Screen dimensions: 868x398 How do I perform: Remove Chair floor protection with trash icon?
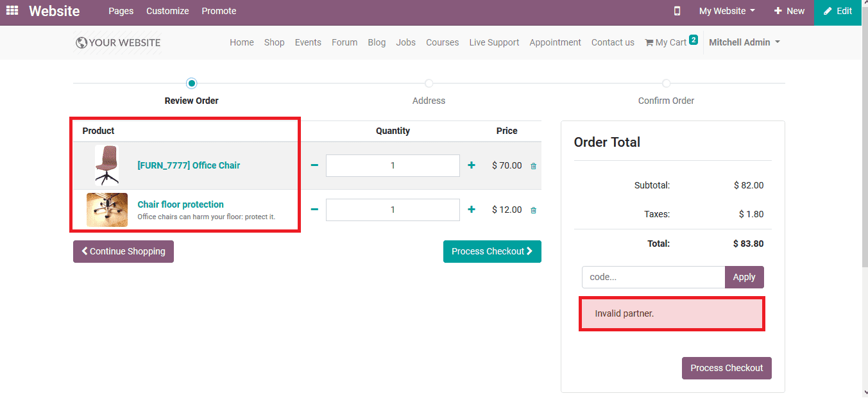point(534,210)
